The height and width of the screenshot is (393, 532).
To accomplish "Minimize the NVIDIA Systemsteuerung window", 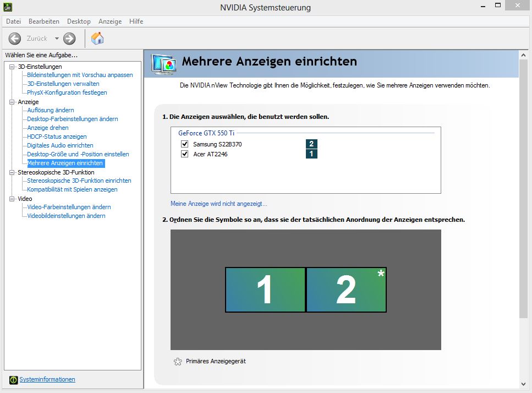I will (x=483, y=6).
